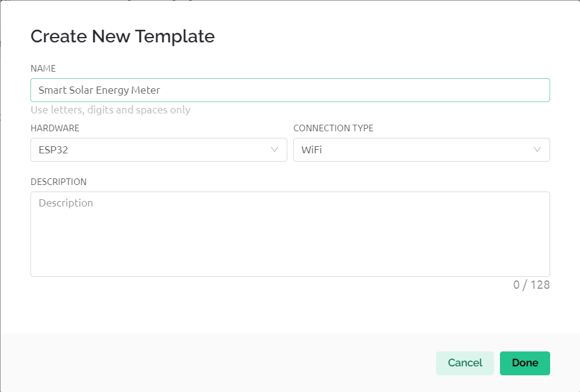The height and width of the screenshot is (392, 580).
Task: Click the chevron arrow in the Connection Type dropdown
Action: click(538, 150)
